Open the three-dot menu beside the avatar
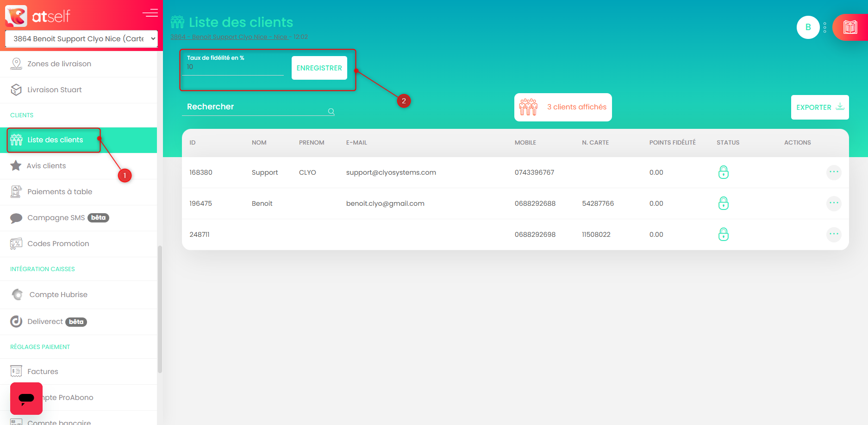Screen dimensions: 868x425 pyautogui.click(x=825, y=27)
